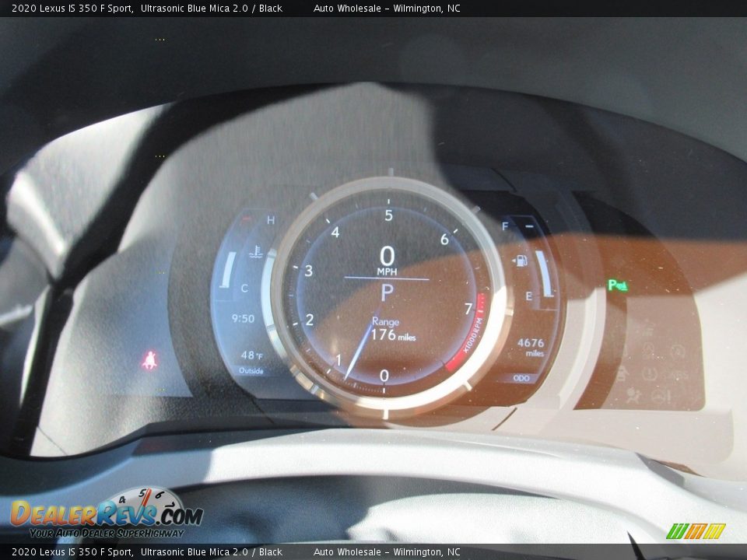Click the tachometer numeral 6
Viewport: 747px width, 560px height.
point(444,239)
